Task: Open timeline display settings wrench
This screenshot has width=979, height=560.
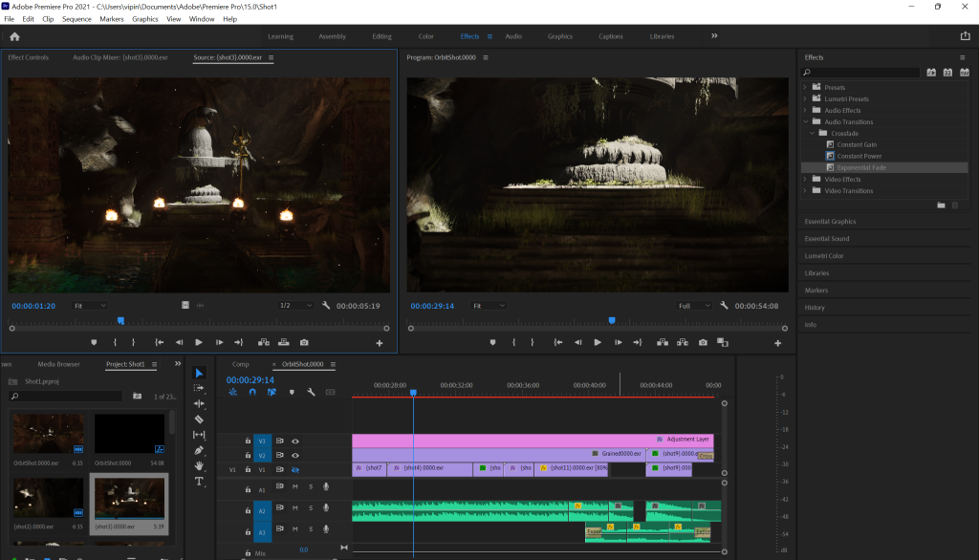Action: click(311, 392)
